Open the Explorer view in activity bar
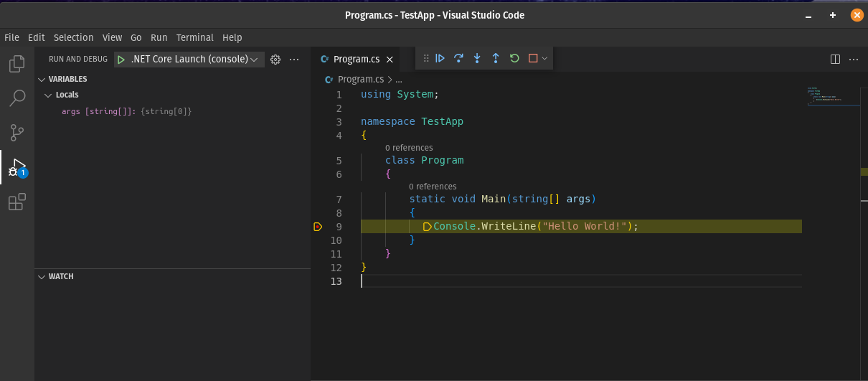The width and height of the screenshot is (868, 381). [x=16, y=64]
